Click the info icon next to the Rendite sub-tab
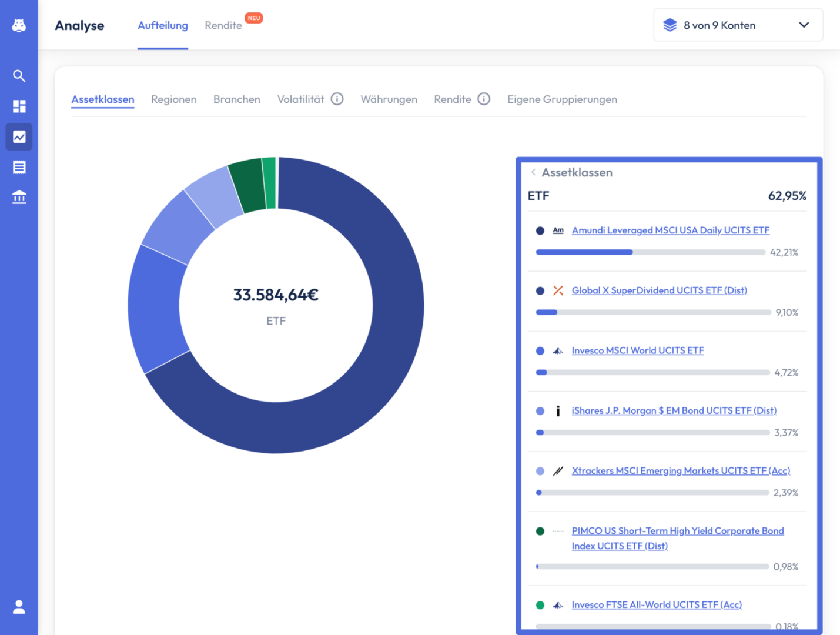 pos(484,99)
